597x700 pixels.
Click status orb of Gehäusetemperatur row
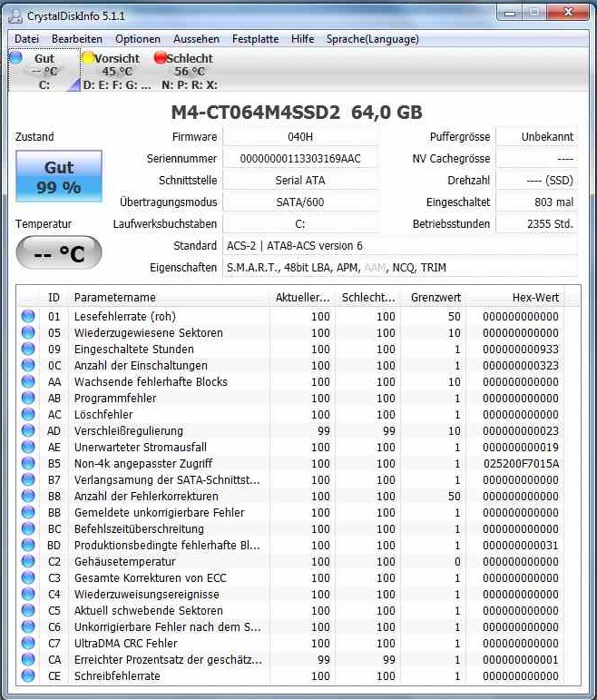[28, 561]
